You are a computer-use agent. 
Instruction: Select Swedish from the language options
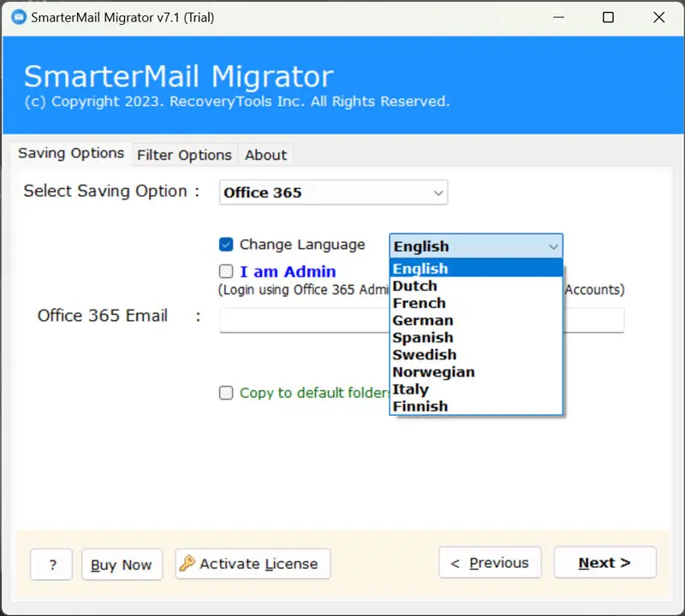425,354
